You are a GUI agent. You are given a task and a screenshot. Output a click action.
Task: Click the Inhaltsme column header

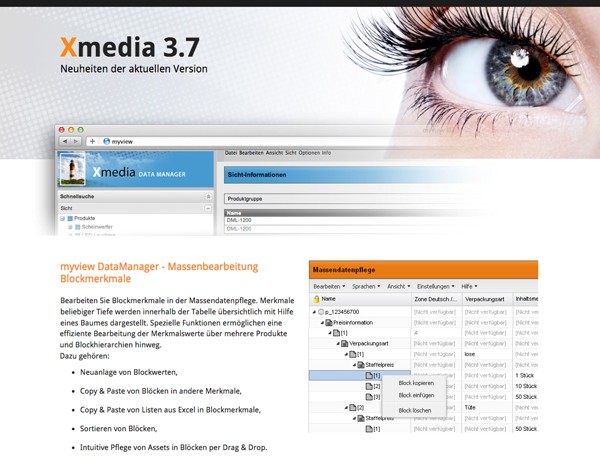[x=526, y=299]
